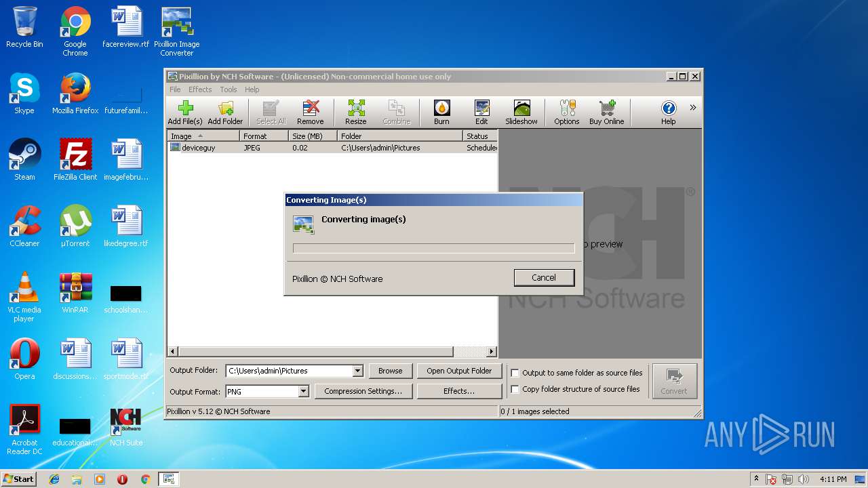
Task: Open the Slideshow tool
Action: point(521,113)
